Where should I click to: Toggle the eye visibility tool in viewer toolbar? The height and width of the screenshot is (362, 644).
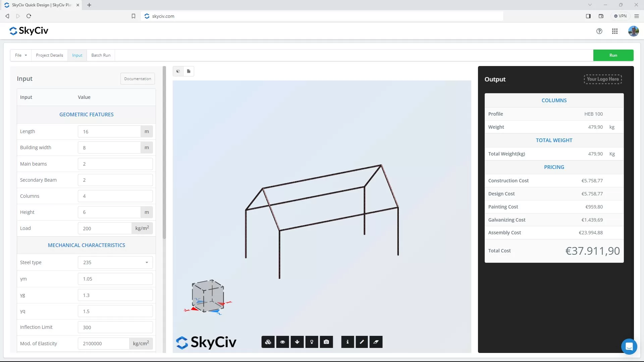(x=283, y=342)
